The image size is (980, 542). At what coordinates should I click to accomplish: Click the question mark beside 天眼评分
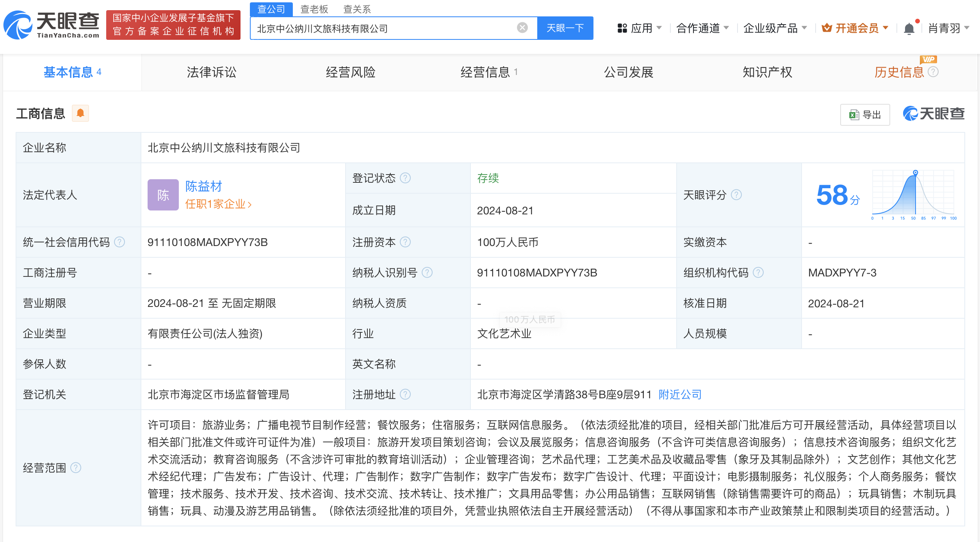[737, 195]
